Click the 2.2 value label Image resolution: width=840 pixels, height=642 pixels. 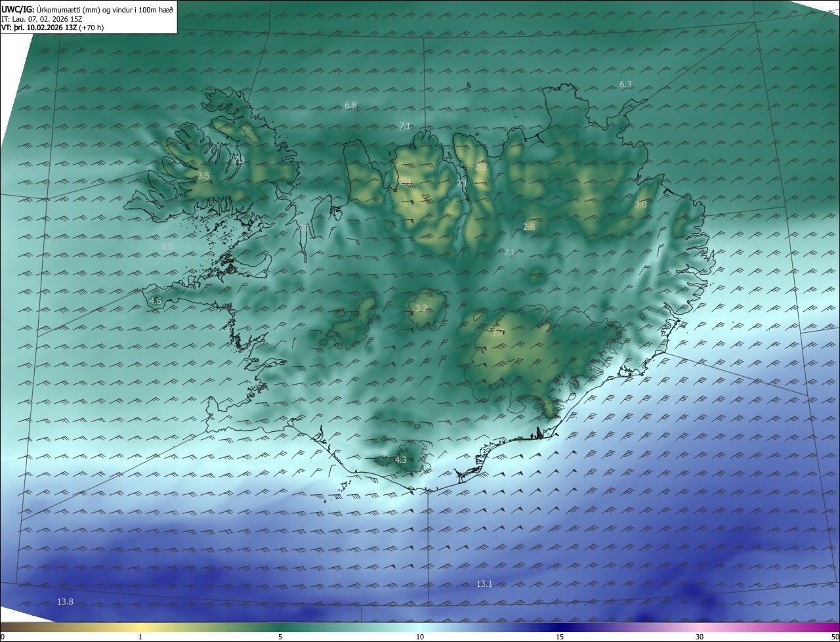481,167
